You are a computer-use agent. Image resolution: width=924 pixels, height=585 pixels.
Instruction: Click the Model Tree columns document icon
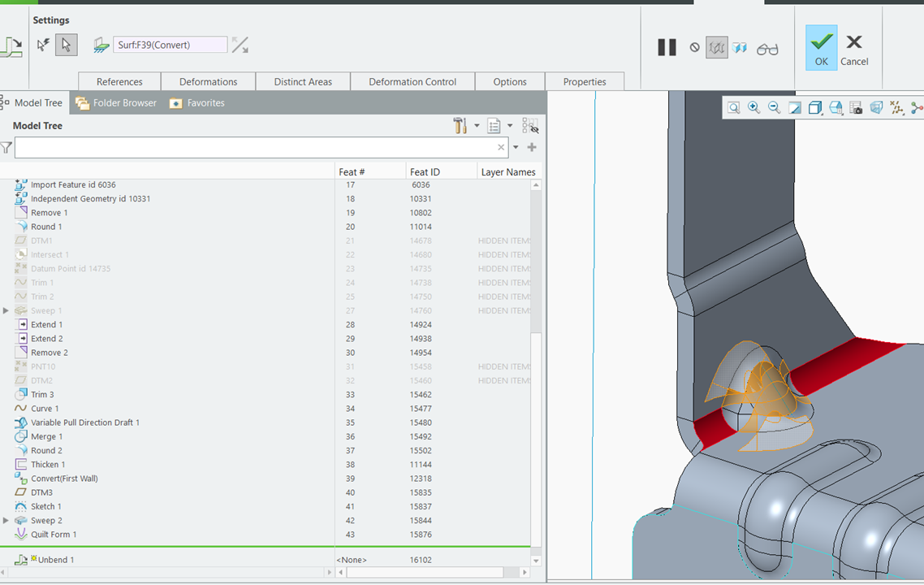[x=493, y=126]
